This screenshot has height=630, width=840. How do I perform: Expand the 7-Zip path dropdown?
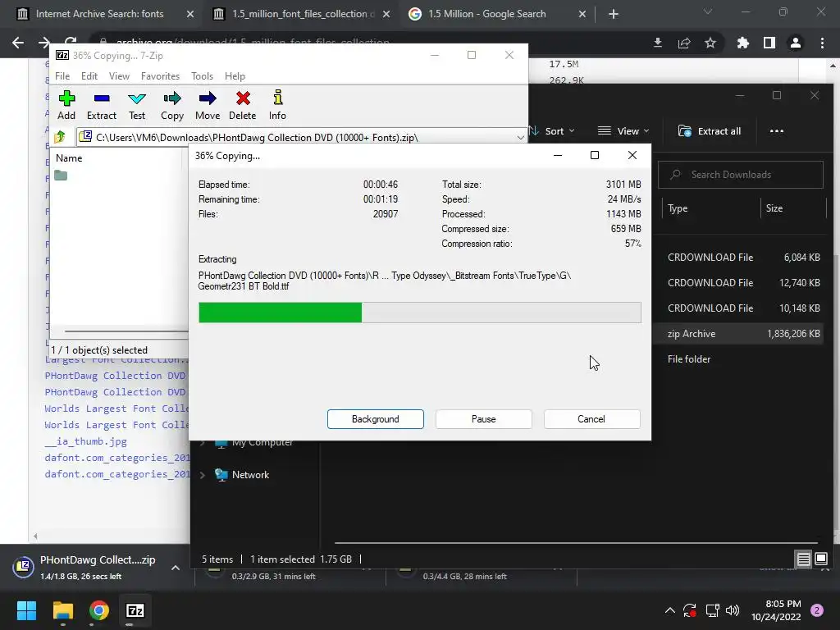519,137
